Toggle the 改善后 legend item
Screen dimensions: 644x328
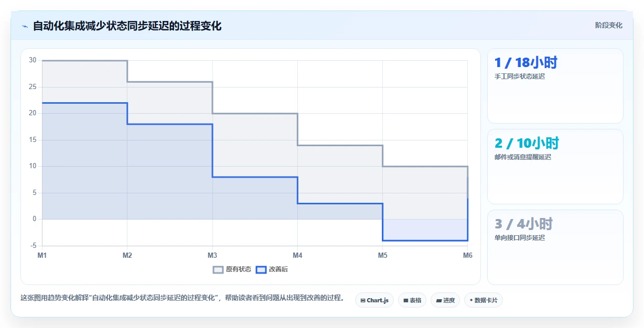point(272,269)
